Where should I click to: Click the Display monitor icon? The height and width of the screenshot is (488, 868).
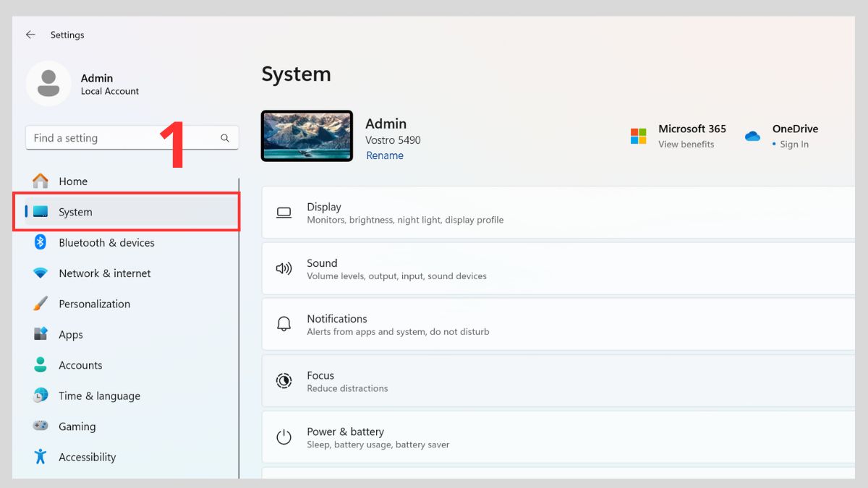[x=284, y=213]
